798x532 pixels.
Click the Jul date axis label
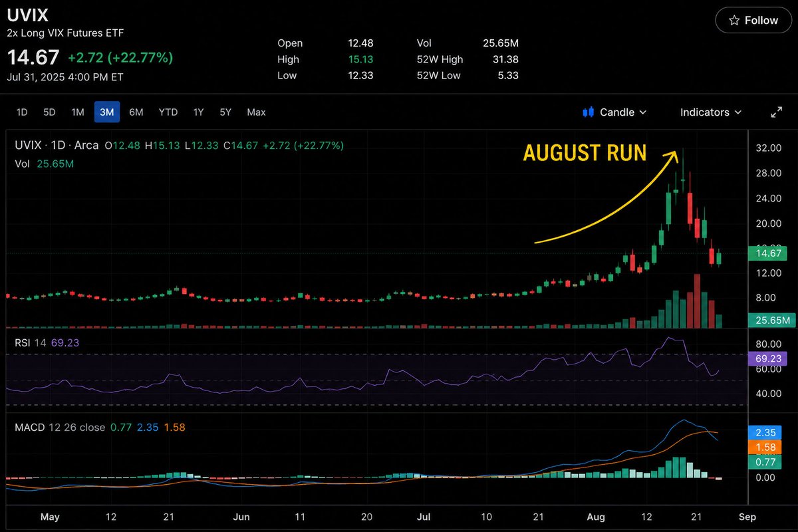click(423, 517)
